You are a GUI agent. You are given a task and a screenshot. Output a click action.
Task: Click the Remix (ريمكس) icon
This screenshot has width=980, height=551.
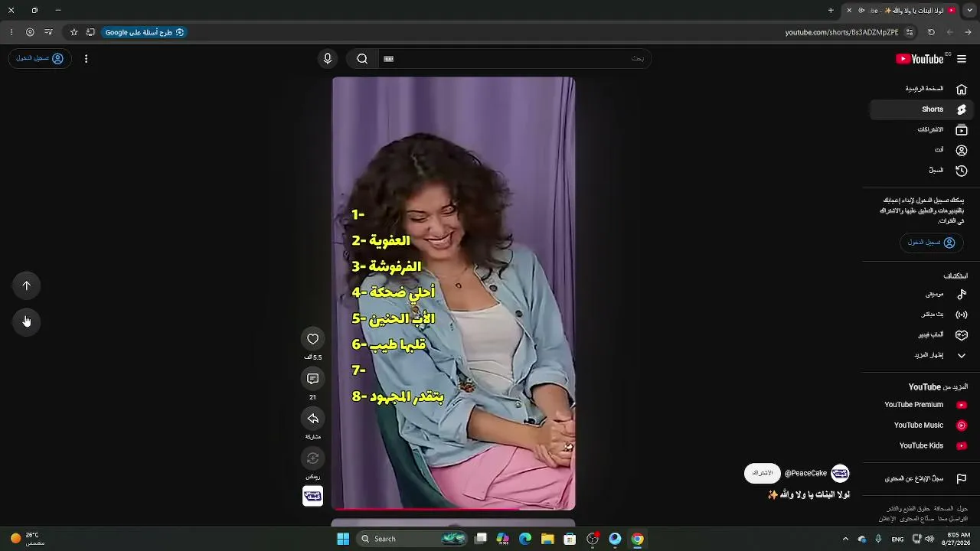point(312,458)
